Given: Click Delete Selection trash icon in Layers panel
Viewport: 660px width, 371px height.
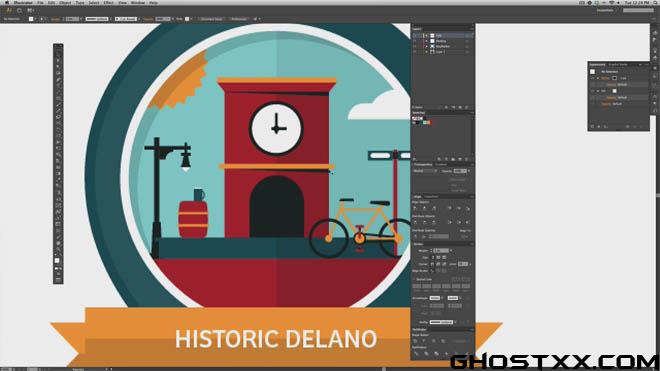Looking at the screenshot, I should [467, 107].
